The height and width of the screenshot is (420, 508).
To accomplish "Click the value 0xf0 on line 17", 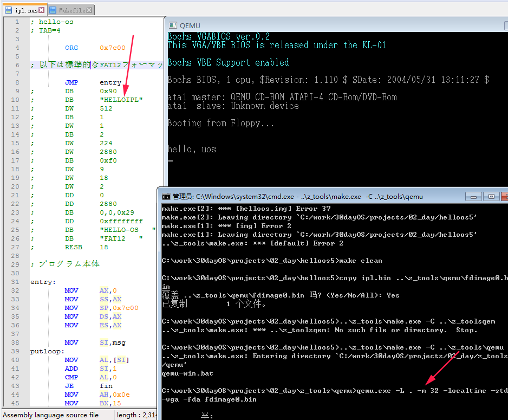I will tap(108, 160).
